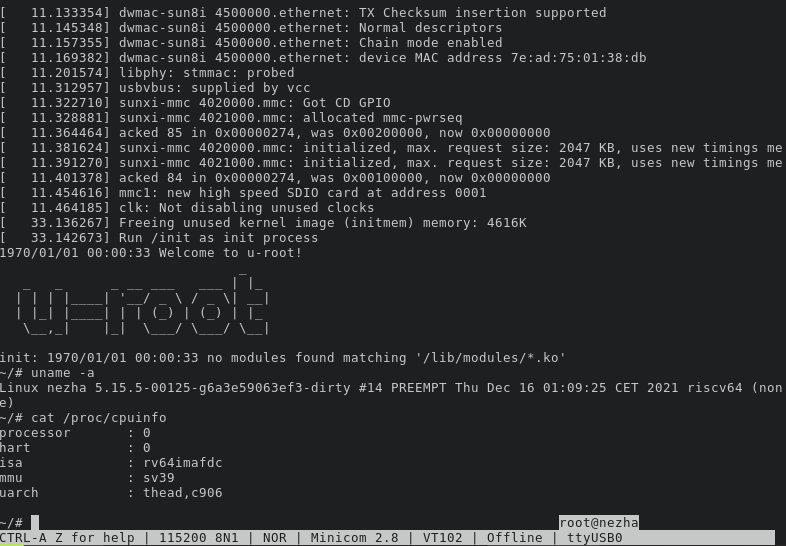Click the 'NOR' status bar entry
Image resolution: width=786 pixels, height=546 pixels.
click(x=274, y=538)
